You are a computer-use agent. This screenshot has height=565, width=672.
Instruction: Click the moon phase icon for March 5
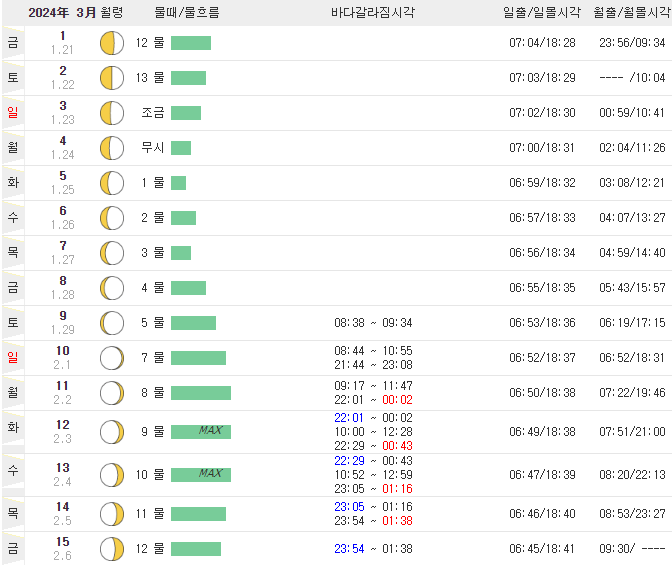pos(112,183)
